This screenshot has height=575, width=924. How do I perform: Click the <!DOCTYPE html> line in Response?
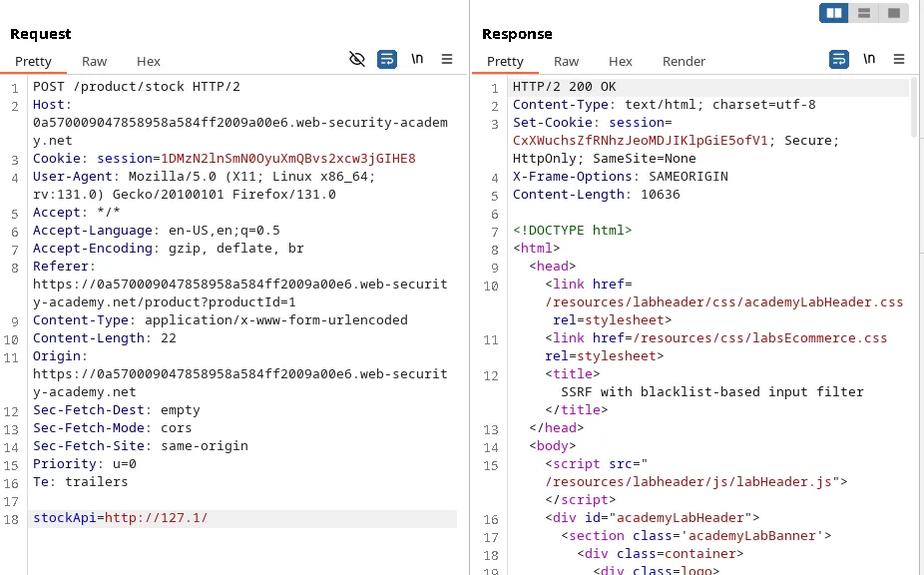572,231
